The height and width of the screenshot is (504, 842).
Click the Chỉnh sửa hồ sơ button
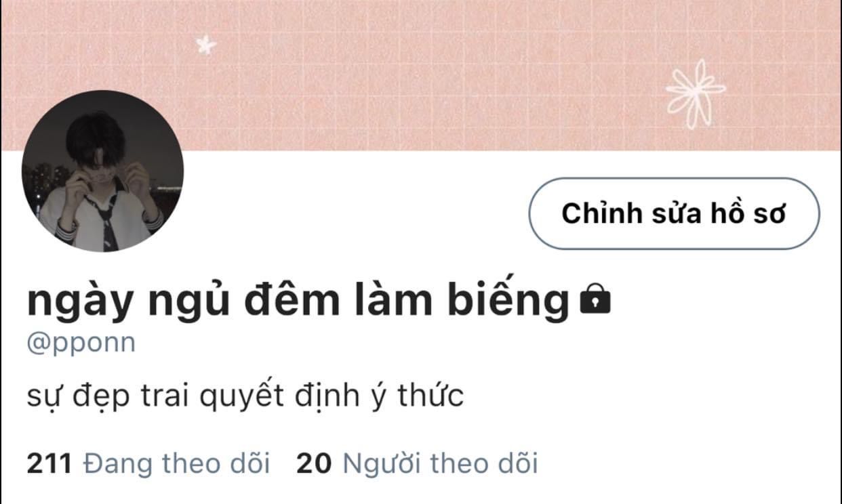[674, 213]
